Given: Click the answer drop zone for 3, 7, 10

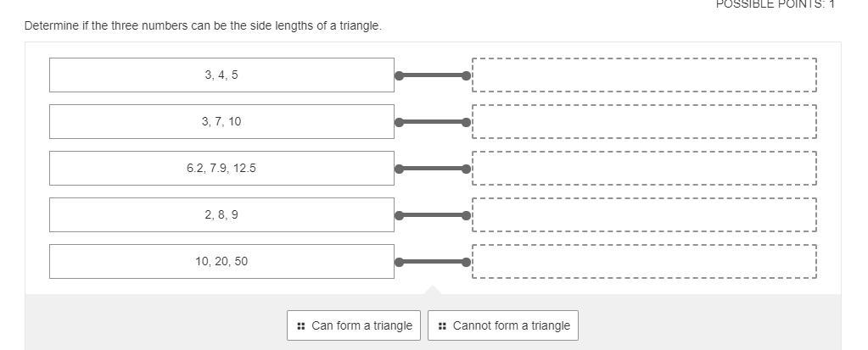Looking at the screenshot, I should 644,121.
